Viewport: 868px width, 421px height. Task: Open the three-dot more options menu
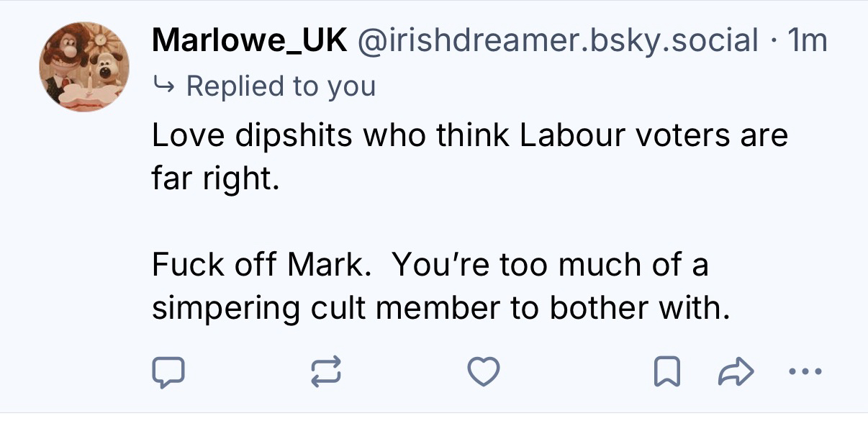click(x=804, y=372)
